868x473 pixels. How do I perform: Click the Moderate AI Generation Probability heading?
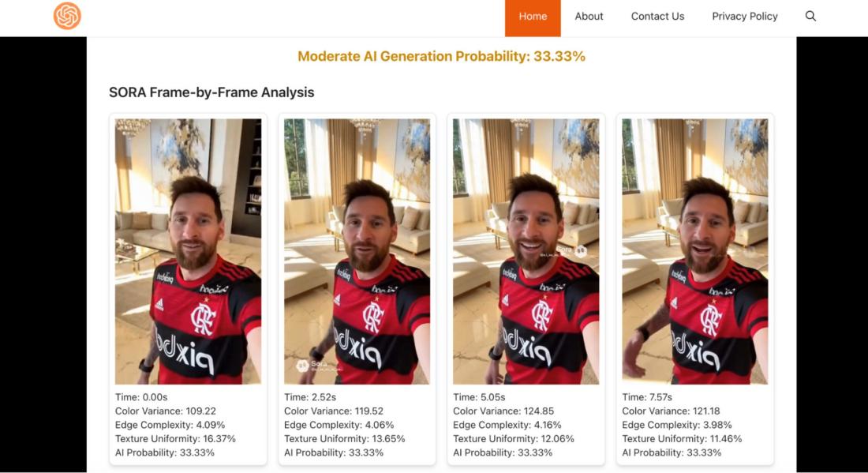(441, 57)
